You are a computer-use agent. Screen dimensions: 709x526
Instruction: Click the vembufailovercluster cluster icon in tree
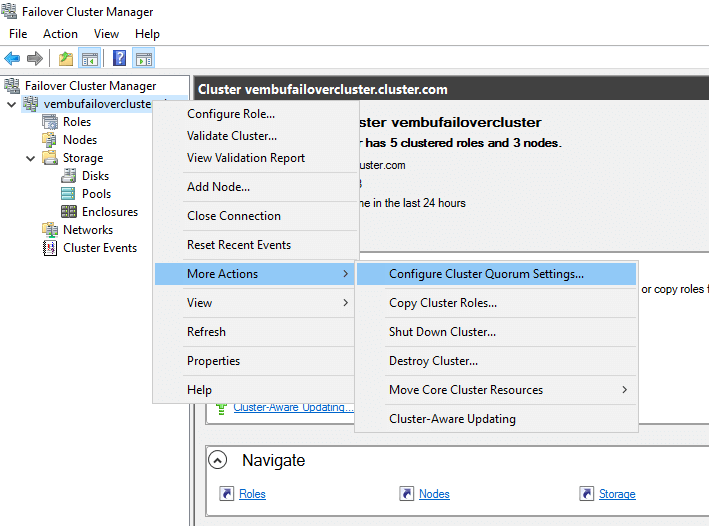tap(31, 104)
